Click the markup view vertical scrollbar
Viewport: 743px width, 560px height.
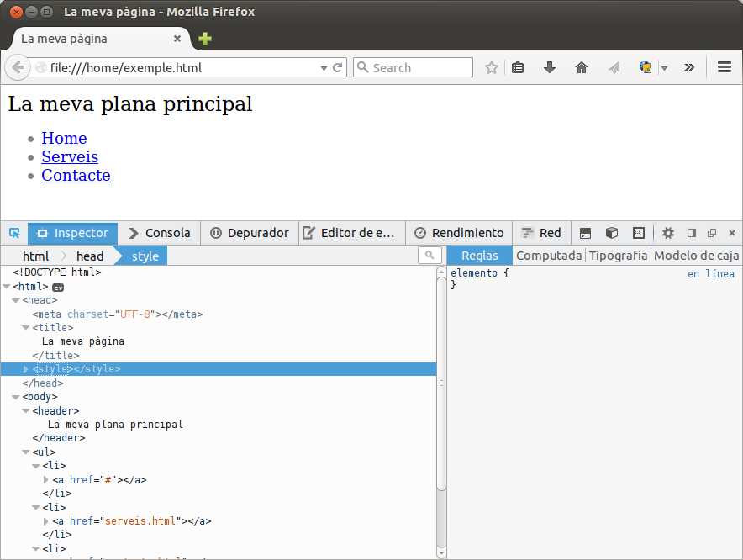pyautogui.click(x=441, y=378)
